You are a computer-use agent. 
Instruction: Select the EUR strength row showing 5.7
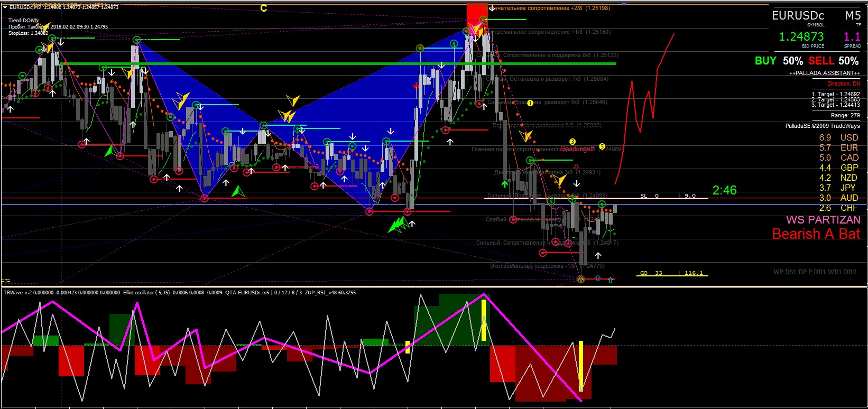coord(838,148)
